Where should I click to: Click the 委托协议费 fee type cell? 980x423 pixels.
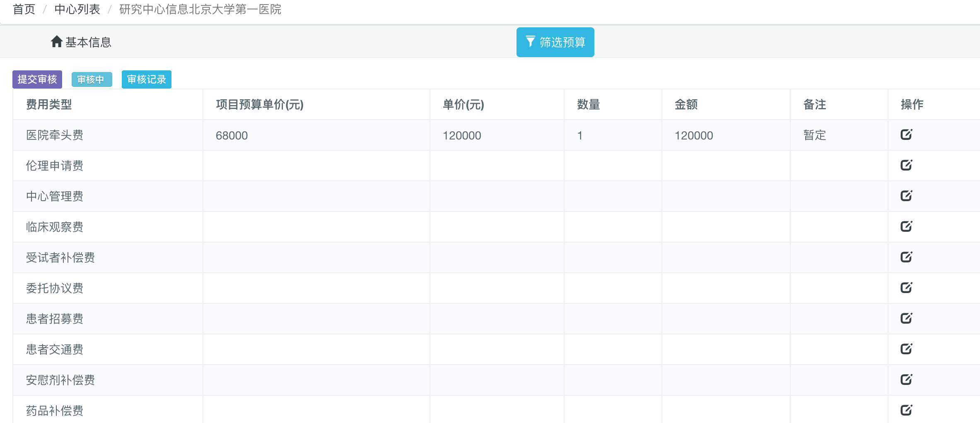pyautogui.click(x=108, y=288)
